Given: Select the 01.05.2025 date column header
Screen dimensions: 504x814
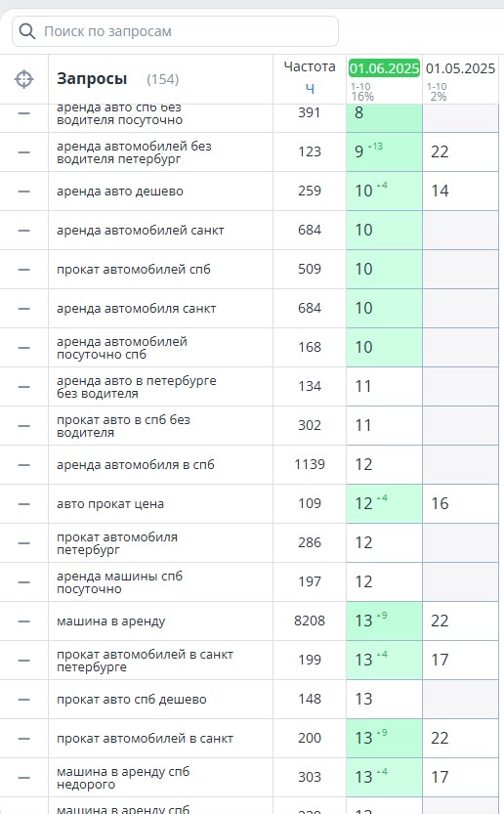Looking at the screenshot, I should [x=460, y=68].
